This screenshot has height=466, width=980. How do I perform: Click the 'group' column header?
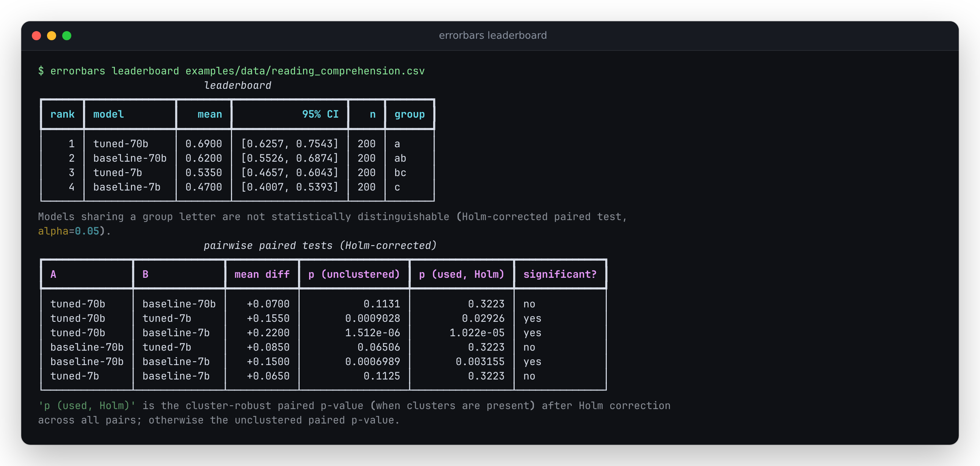pos(410,114)
